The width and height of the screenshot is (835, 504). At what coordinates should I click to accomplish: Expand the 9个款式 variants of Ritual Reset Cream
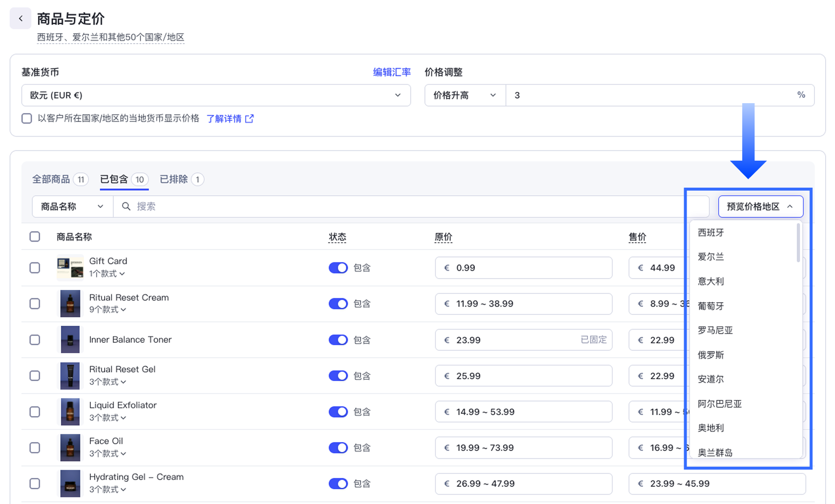coord(108,309)
